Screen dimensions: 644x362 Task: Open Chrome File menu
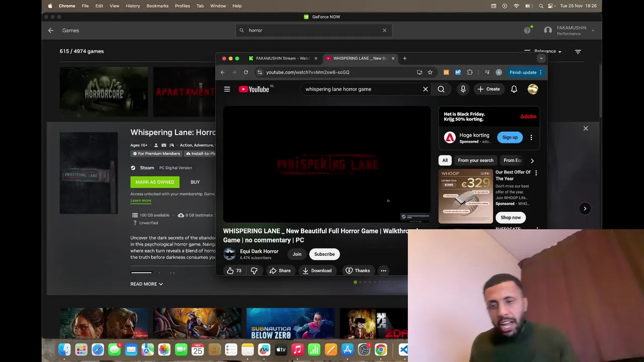point(85,6)
